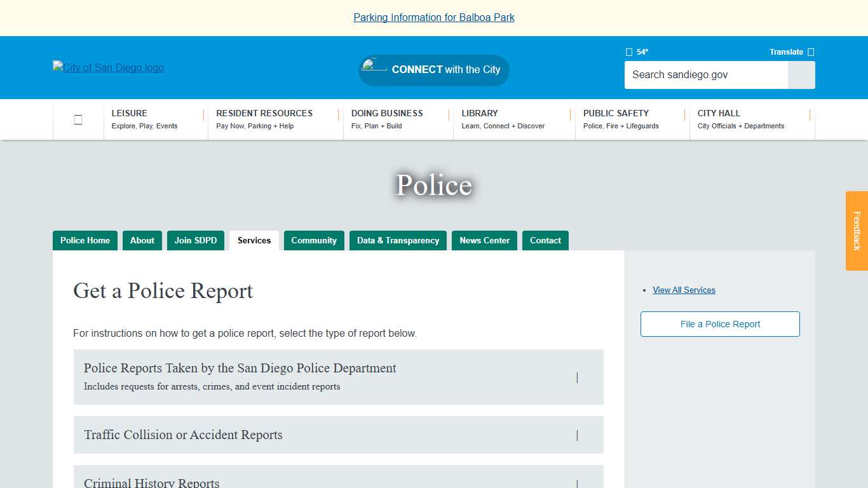Screen dimensions: 868x488
Task: Click the weather icon next to 54°
Action: click(x=628, y=51)
